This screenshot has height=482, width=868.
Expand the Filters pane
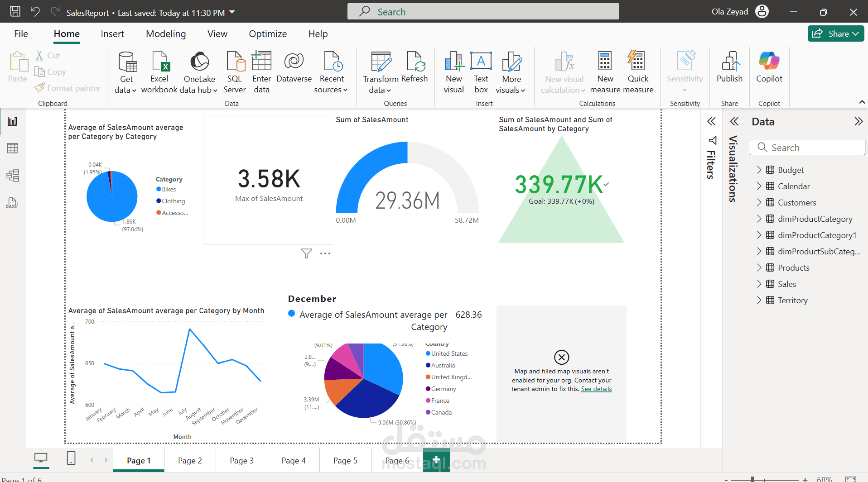711,121
